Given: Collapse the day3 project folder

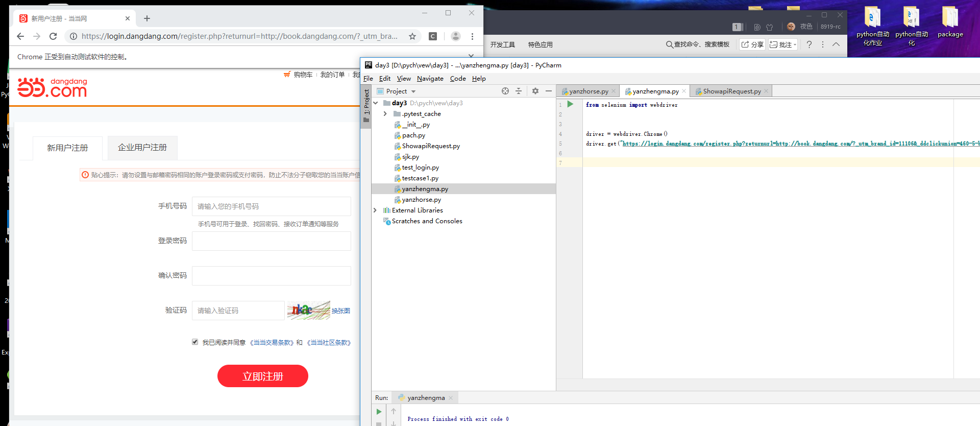Looking at the screenshot, I should coord(376,103).
